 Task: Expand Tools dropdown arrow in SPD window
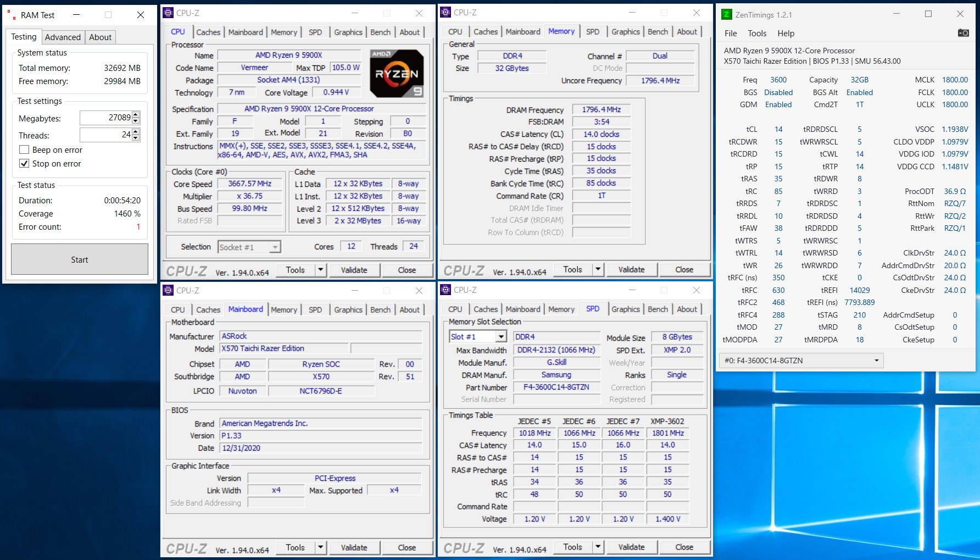(598, 547)
